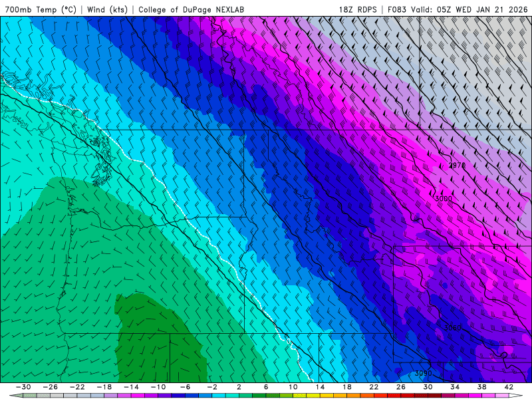Click the 30 value on the temperature scale
The image size is (532, 399).
coord(428,387)
